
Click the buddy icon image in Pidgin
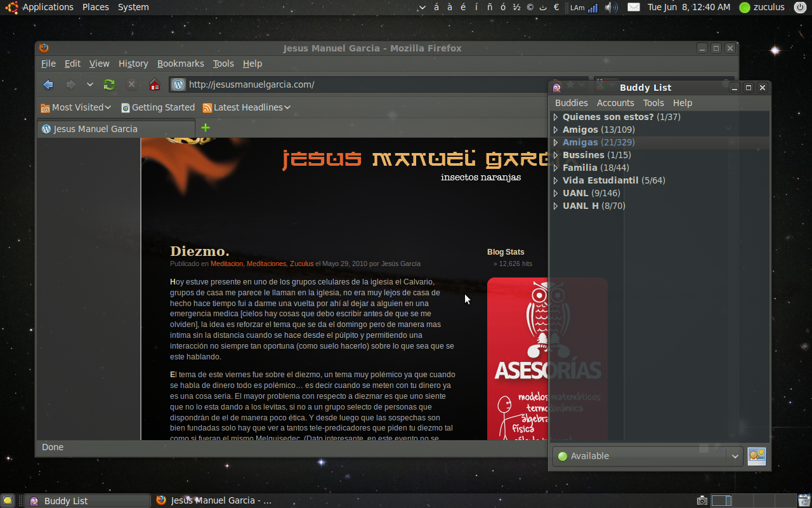pyautogui.click(x=756, y=456)
